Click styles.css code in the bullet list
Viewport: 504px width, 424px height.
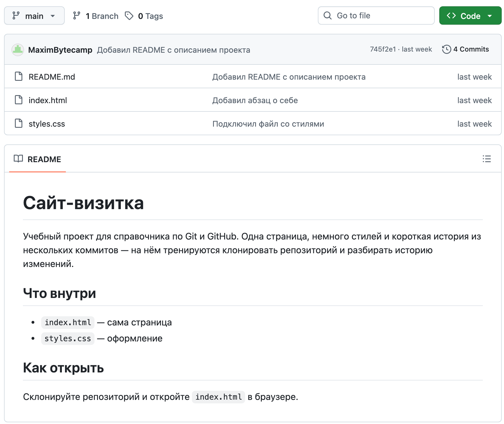68,339
